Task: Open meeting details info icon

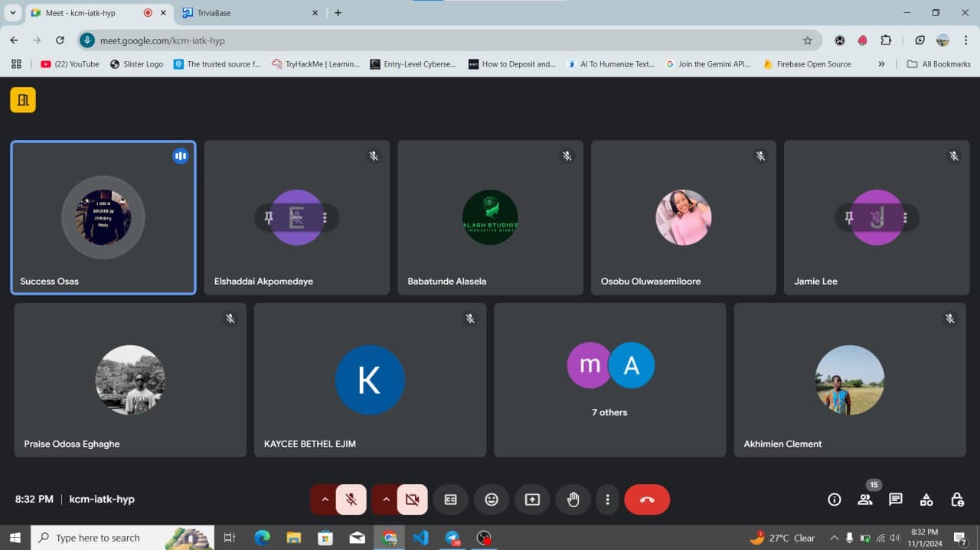Action: point(835,500)
